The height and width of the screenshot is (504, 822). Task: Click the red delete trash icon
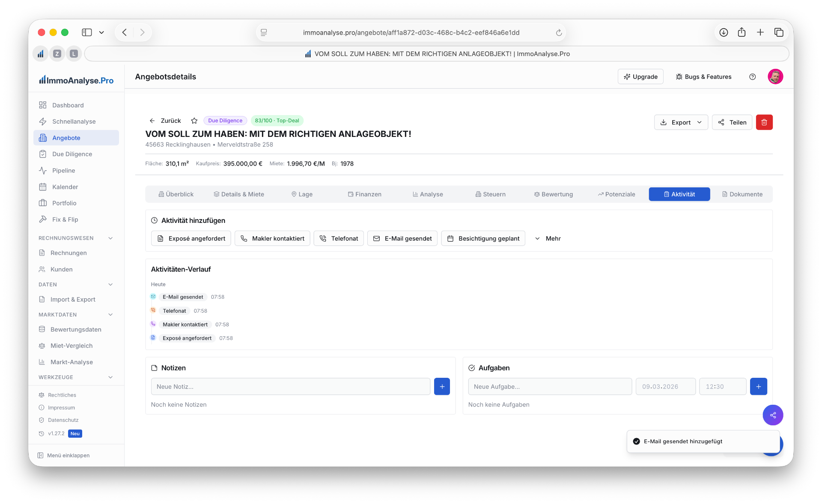click(764, 122)
